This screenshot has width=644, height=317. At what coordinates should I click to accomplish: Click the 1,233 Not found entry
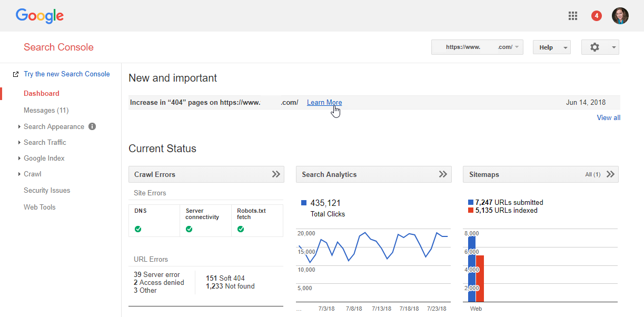[x=230, y=286]
